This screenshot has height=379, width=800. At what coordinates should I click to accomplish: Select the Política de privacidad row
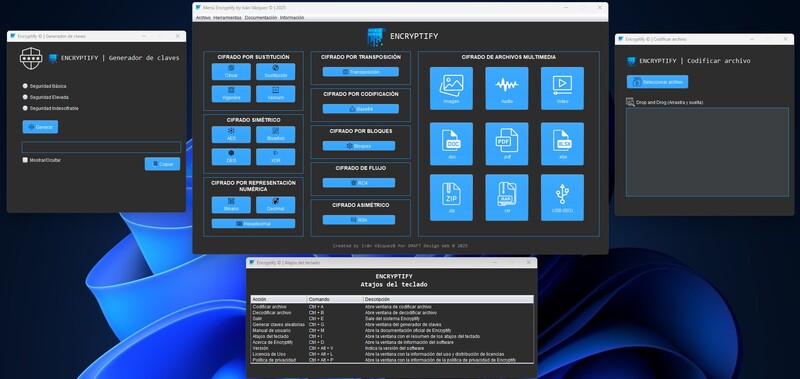pos(392,360)
